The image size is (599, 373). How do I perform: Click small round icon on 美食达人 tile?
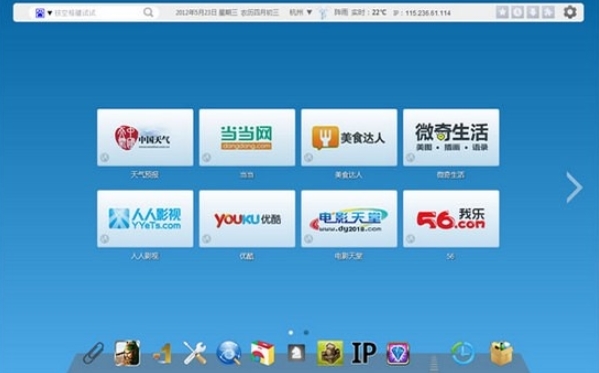(309, 157)
